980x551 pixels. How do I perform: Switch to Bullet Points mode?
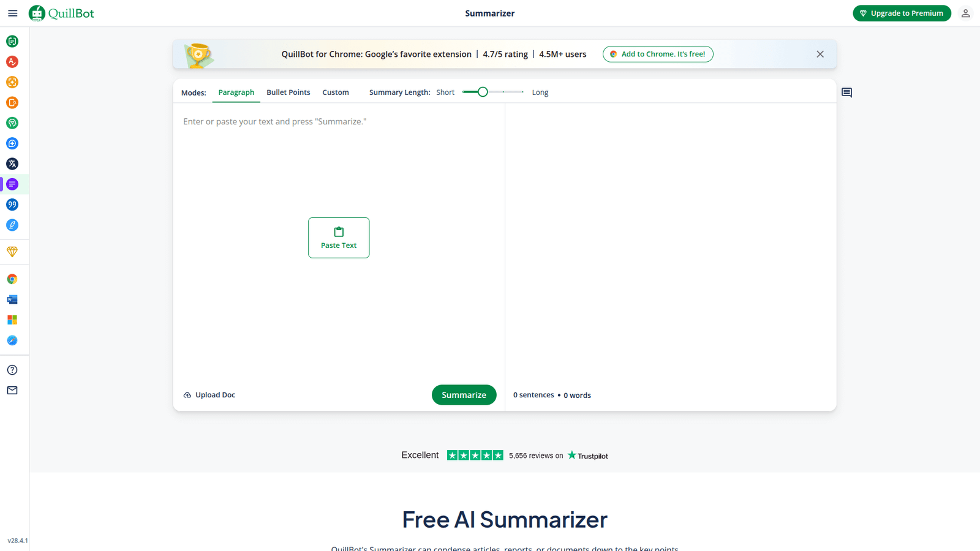point(288,92)
